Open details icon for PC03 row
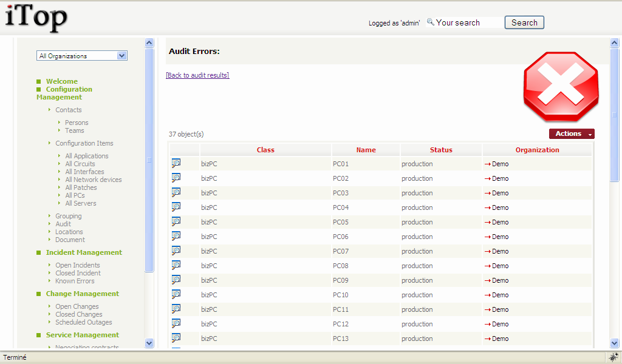This screenshot has width=622, height=364. click(x=176, y=192)
